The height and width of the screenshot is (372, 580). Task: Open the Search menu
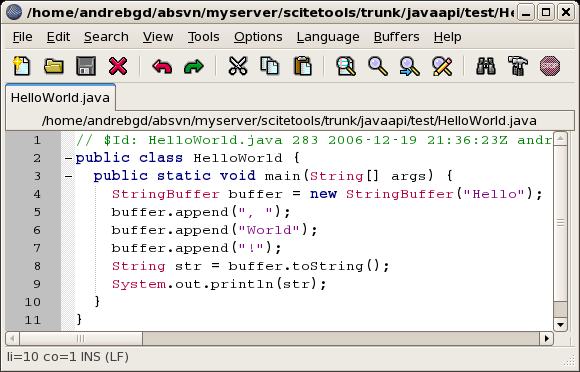click(x=106, y=37)
